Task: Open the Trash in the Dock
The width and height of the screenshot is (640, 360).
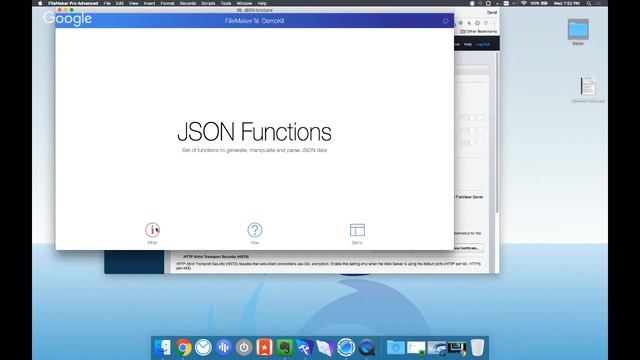Action: [477, 347]
